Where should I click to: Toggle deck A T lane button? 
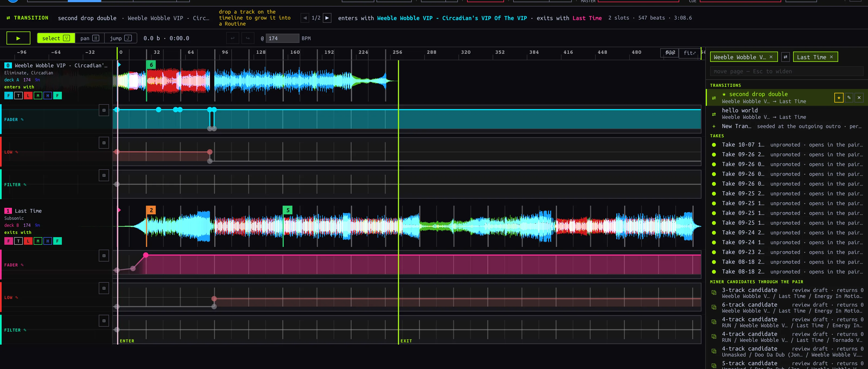pyautogui.click(x=18, y=96)
